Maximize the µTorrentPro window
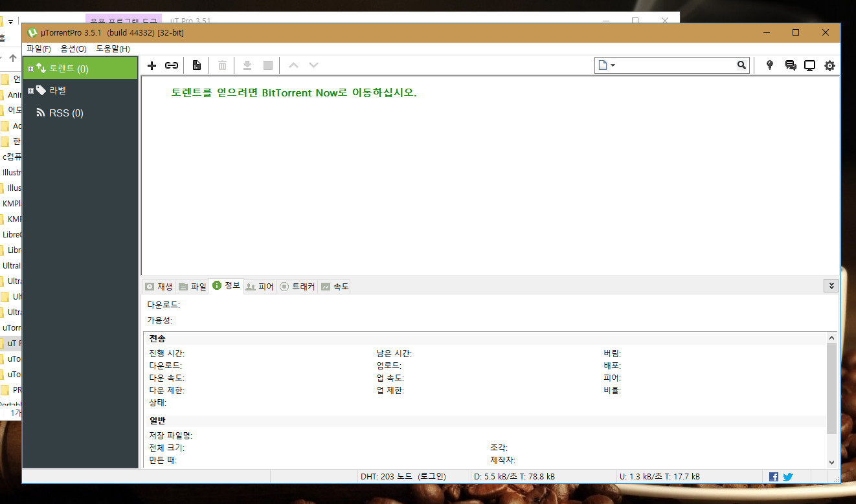Viewport: 856px width, 504px height. coord(796,32)
